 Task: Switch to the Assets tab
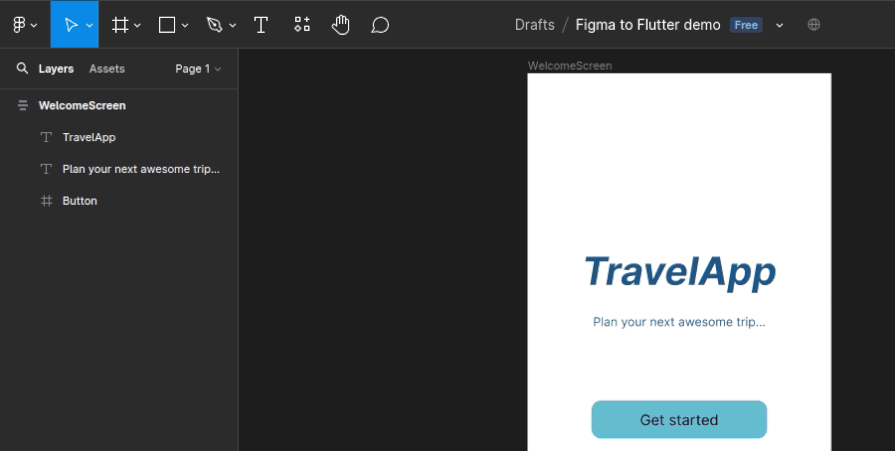[x=107, y=69]
